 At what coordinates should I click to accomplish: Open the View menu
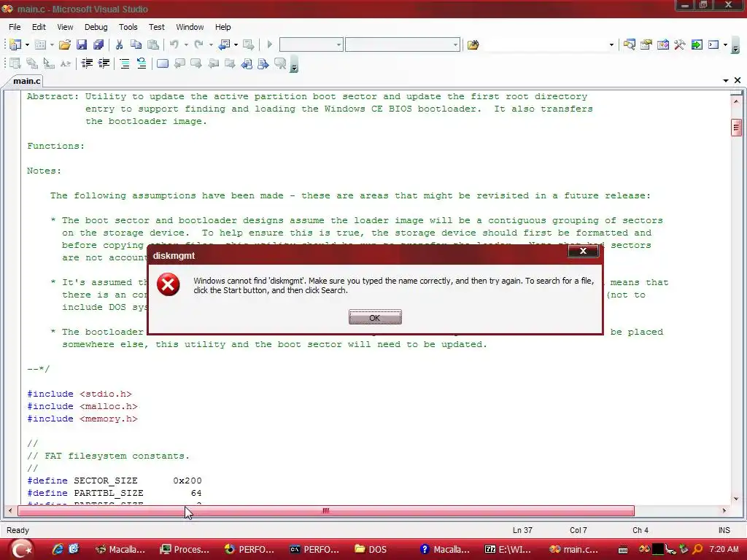tap(65, 27)
